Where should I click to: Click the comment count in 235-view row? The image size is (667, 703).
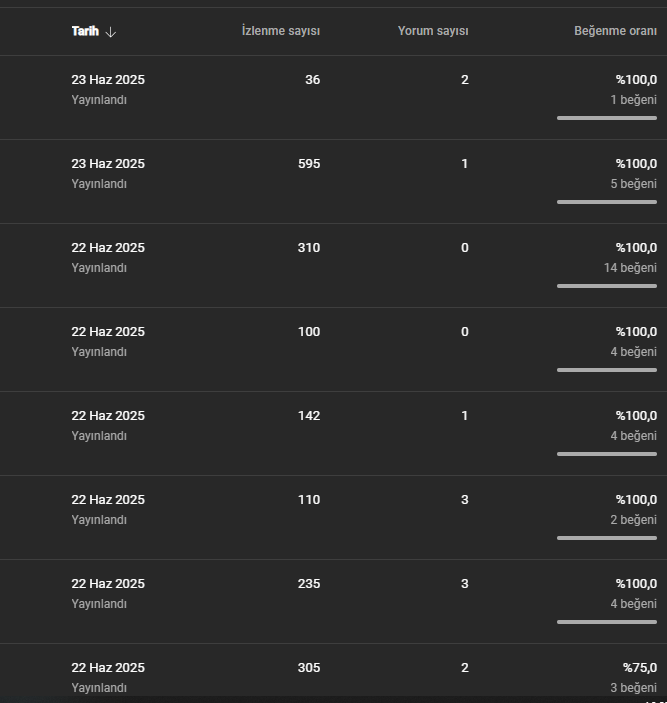click(x=465, y=584)
